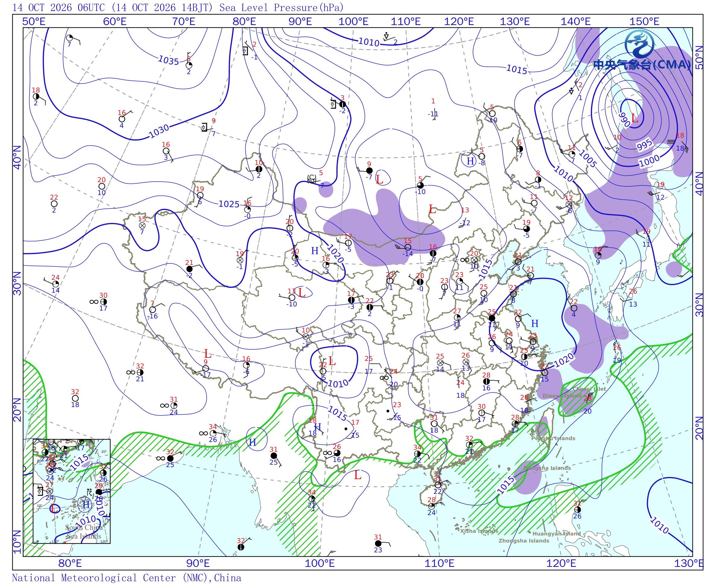
Task: Click the 'Xisha Islands' label
Action: [479, 531]
